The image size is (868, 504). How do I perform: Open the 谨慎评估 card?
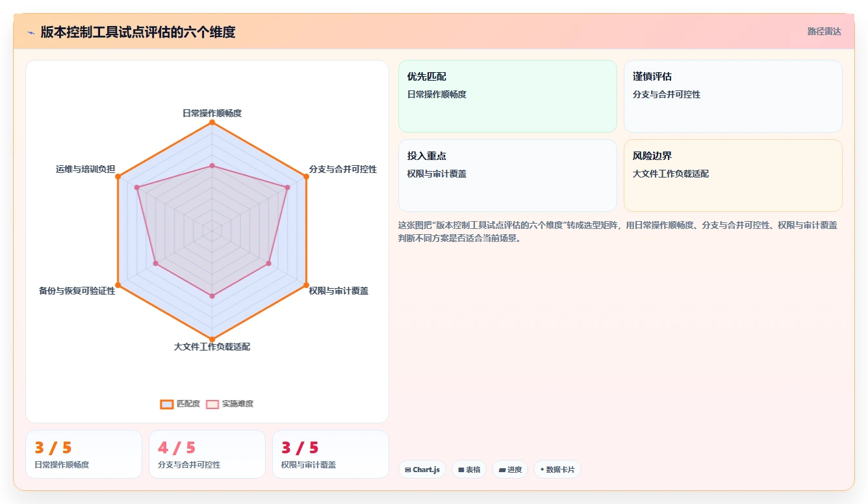(733, 96)
